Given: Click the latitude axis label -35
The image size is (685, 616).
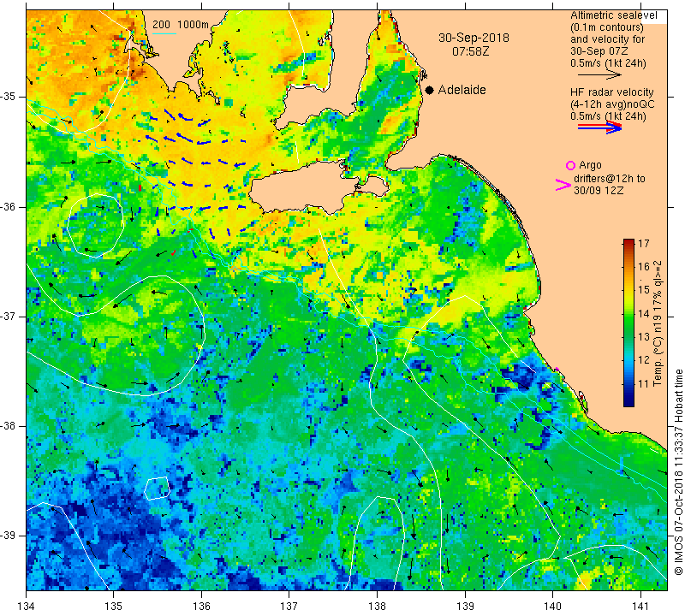Looking at the screenshot, I should (x=8, y=97).
